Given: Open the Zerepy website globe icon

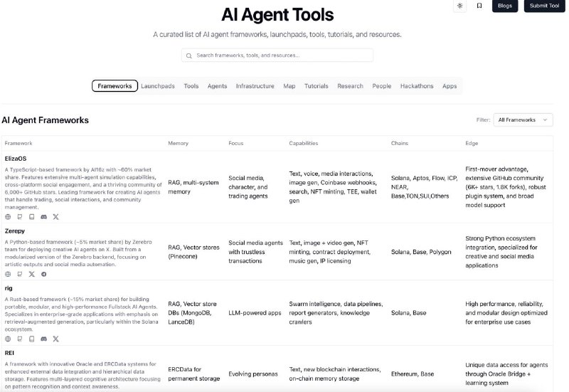Looking at the screenshot, I should [8, 274].
